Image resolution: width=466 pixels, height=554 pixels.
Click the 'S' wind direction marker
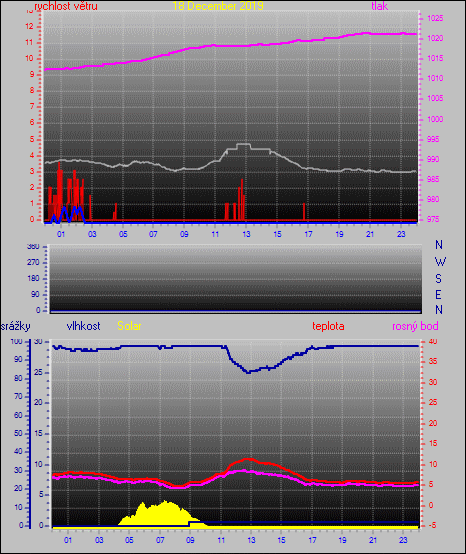coord(438,279)
